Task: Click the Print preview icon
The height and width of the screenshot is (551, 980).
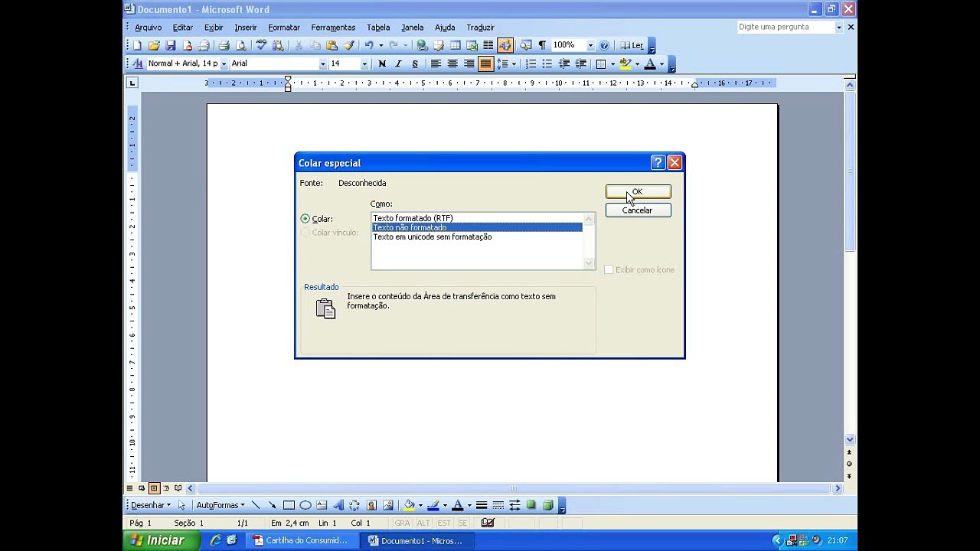Action: click(240, 46)
